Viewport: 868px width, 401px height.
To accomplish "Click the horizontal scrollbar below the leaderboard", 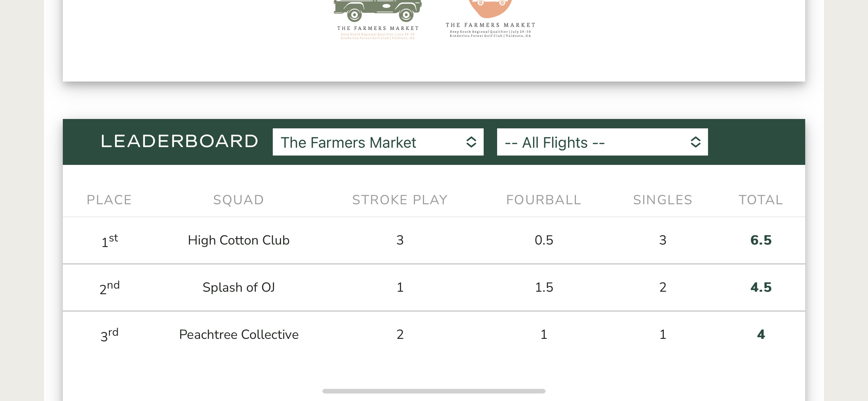I will click(x=434, y=391).
